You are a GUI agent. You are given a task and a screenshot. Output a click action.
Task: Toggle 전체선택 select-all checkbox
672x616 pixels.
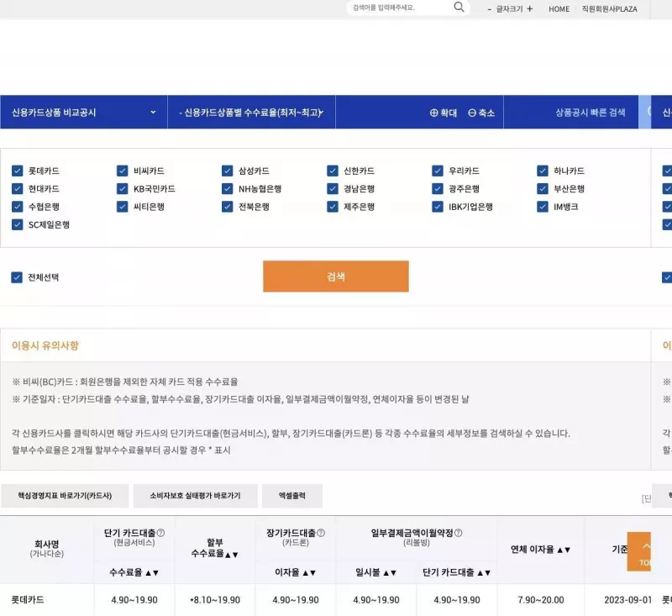(x=17, y=277)
